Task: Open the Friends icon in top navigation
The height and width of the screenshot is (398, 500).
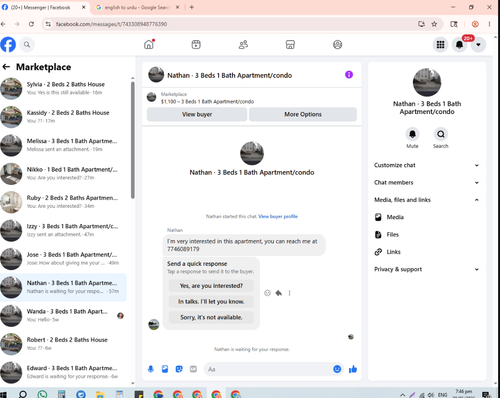Action: 243,44
